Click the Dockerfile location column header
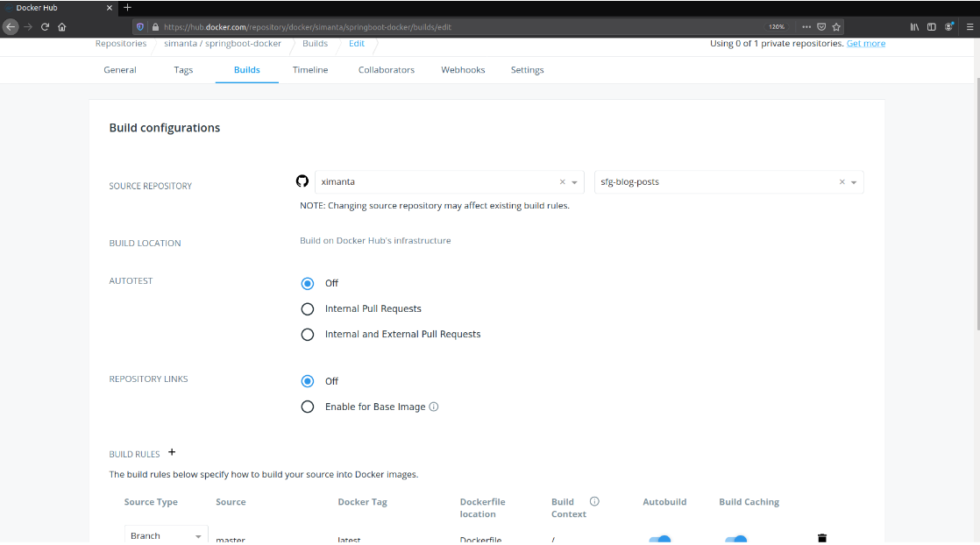The height and width of the screenshot is (545, 980). [x=482, y=508]
